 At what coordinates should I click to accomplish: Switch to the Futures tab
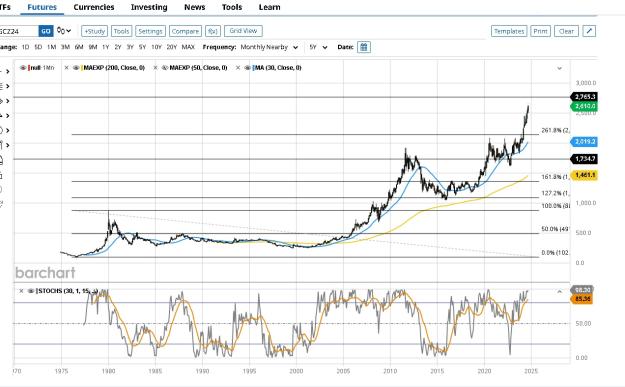(x=42, y=7)
